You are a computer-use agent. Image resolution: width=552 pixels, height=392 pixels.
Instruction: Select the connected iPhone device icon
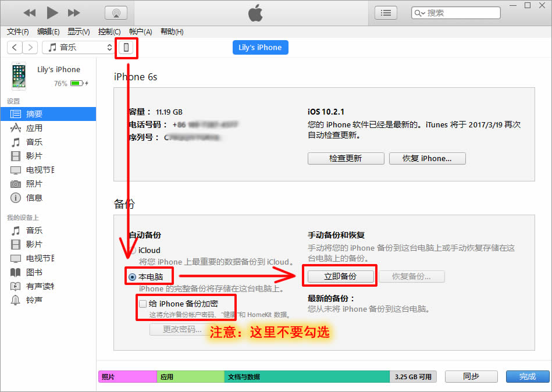(x=126, y=48)
